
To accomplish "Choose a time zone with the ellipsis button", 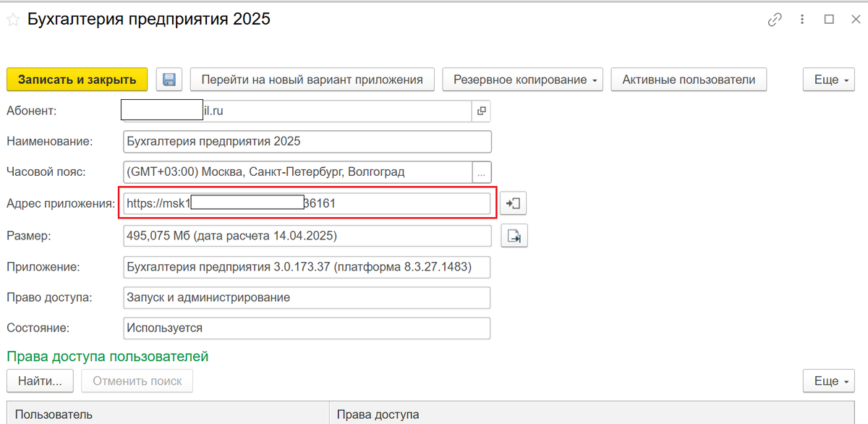I will [482, 172].
